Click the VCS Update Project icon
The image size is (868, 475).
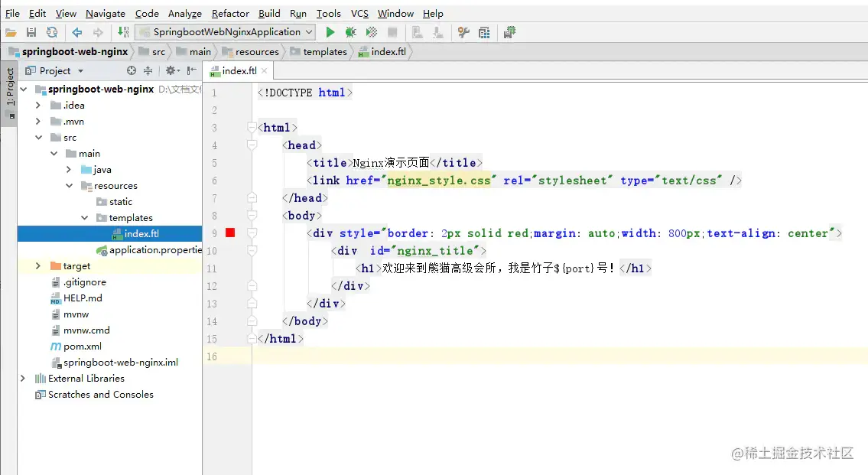[418, 33]
